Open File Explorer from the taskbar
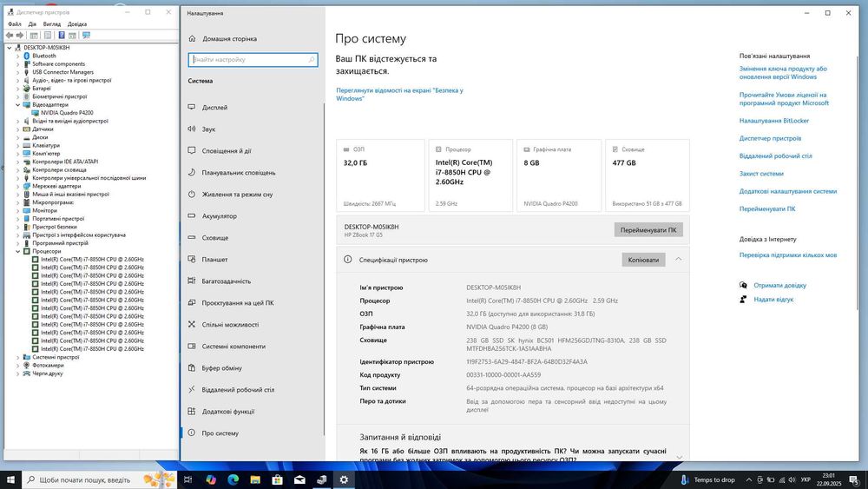Image resolution: width=868 pixels, height=489 pixels. pos(255,479)
